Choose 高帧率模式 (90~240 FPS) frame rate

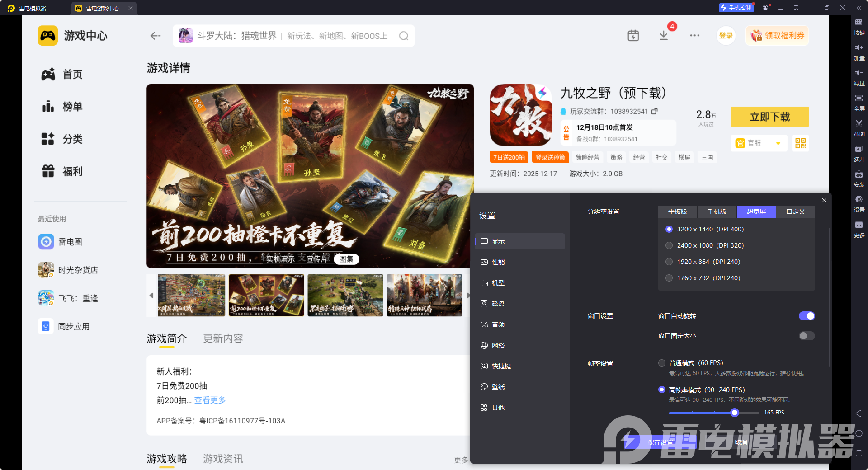(x=662, y=390)
